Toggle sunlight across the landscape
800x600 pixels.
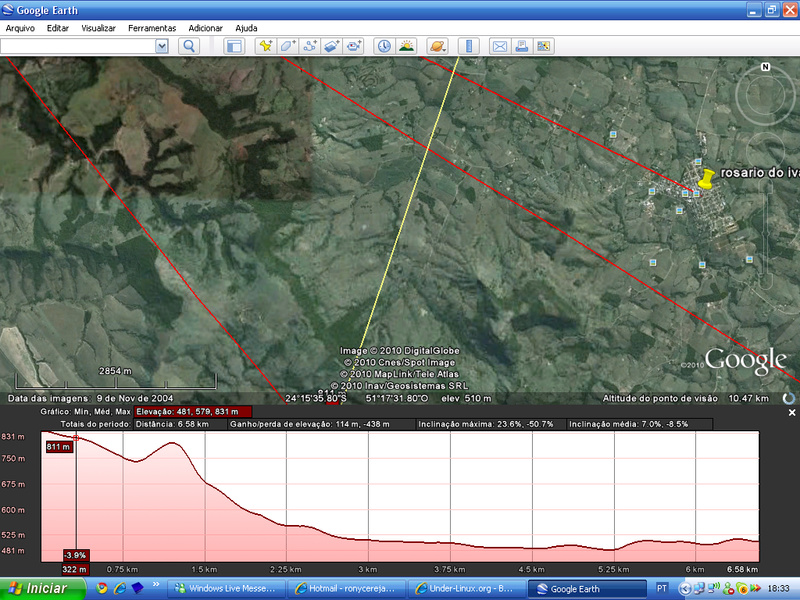[406, 46]
